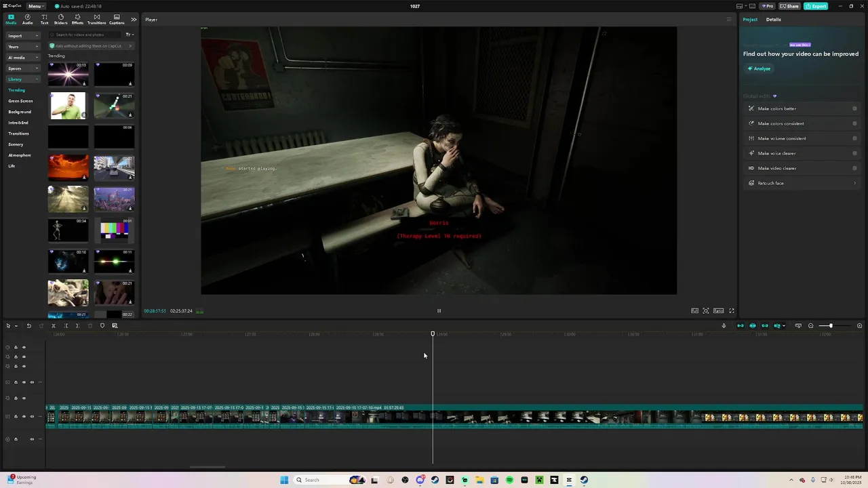Open select tool dropdown arrow
The image size is (868, 488).
tap(16, 326)
